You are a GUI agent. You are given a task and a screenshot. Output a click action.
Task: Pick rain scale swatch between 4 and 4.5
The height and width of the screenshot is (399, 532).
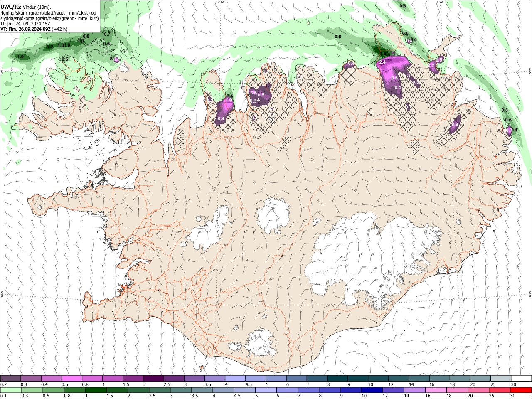[x=223, y=390]
